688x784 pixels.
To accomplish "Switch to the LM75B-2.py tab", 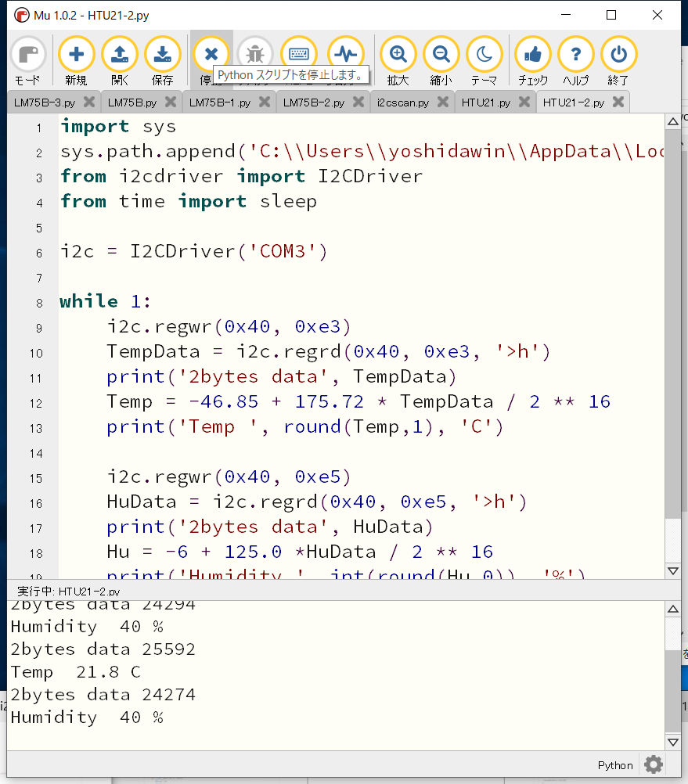I will tap(314, 102).
